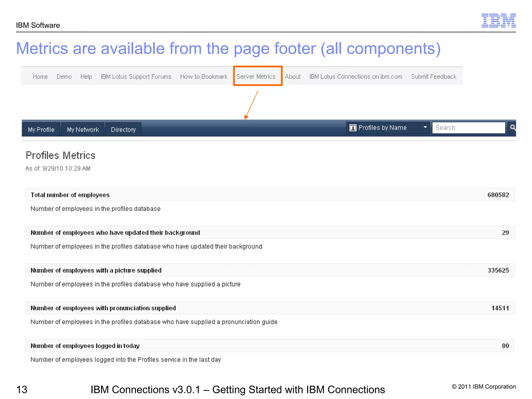This screenshot has width=532, height=399.
Task: Click 'Number of employees who have updated their background' title
Action: tap(115, 232)
